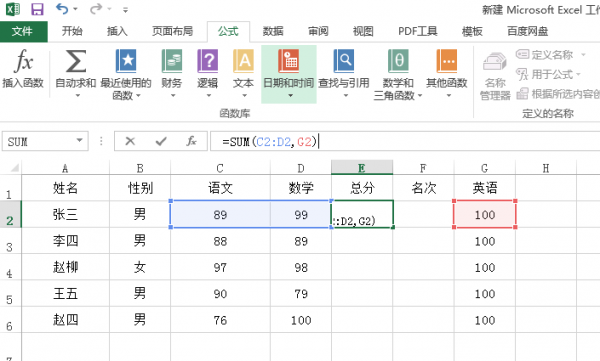The height and width of the screenshot is (361, 600).
Task: Click 赵柳's 数学 score 98
Action: pos(301,267)
